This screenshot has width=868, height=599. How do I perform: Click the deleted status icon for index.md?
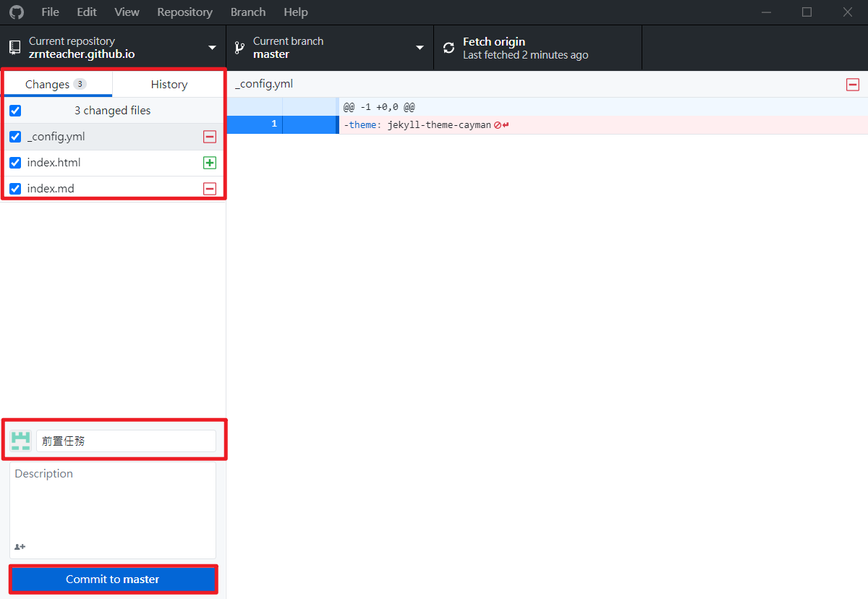click(210, 189)
